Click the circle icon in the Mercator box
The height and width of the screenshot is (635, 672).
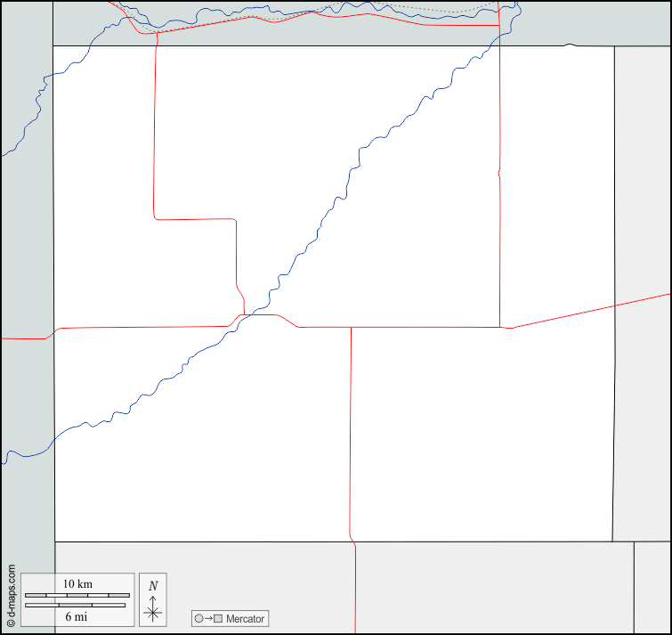coord(198,618)
